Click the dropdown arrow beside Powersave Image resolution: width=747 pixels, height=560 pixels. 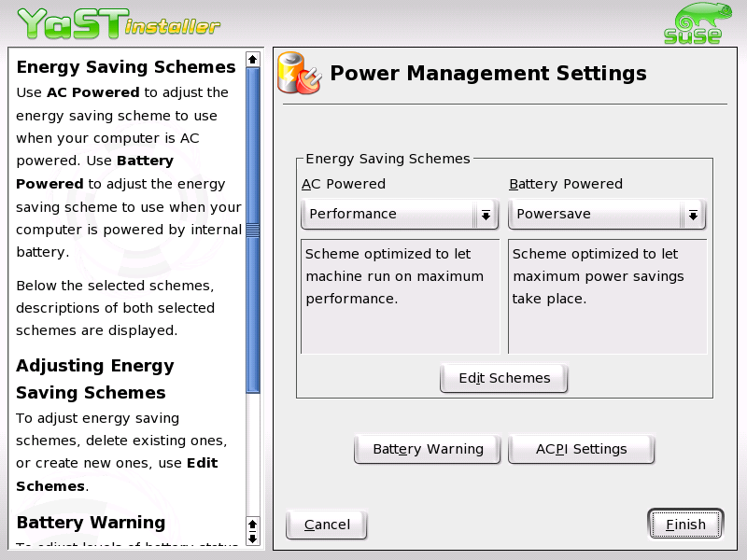pos(693,214)
